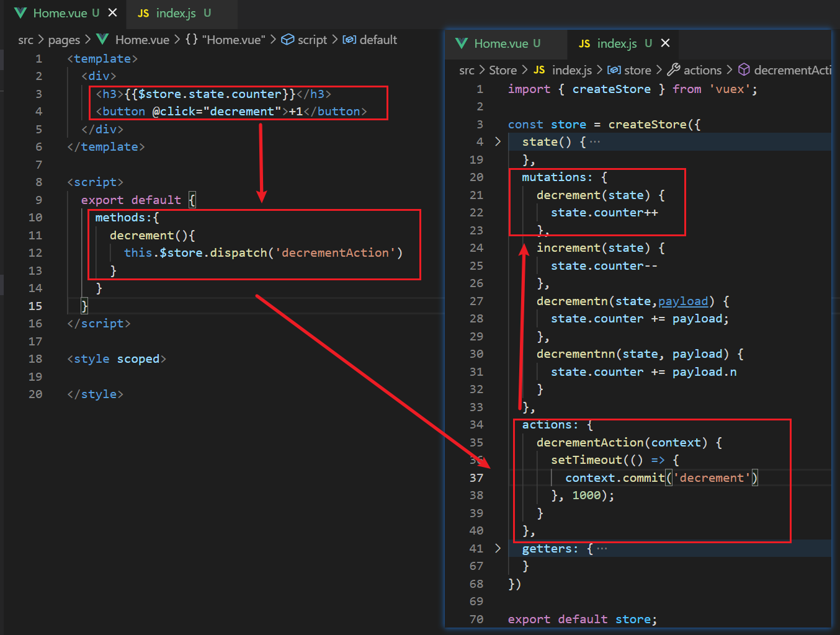840x635 pixels.
Task: Click 'pages' breadcrumb in left editor
Action: coord(64,40)
